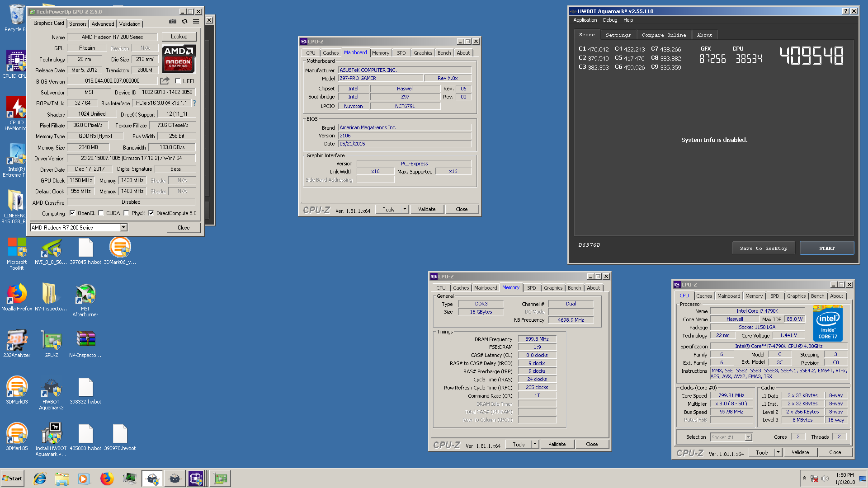Open the MSI Afterburner desktop icon
This screenshot has width=868, height=488.
click(x=85, y=300)
